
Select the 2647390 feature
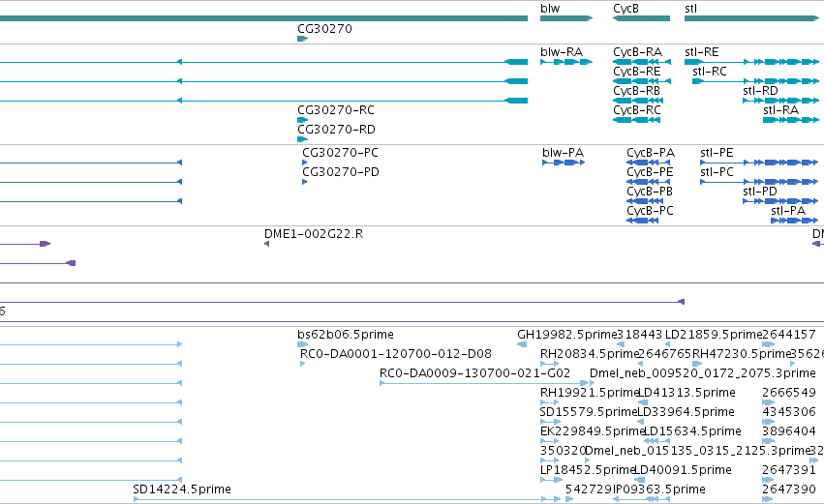[768, 499]
